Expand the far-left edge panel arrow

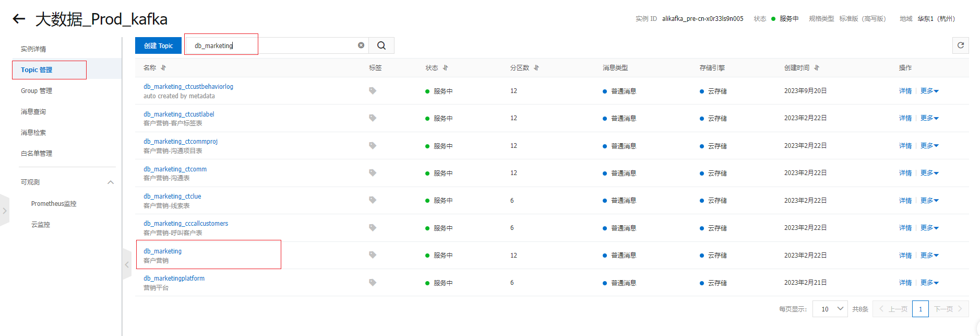(5, 211)
